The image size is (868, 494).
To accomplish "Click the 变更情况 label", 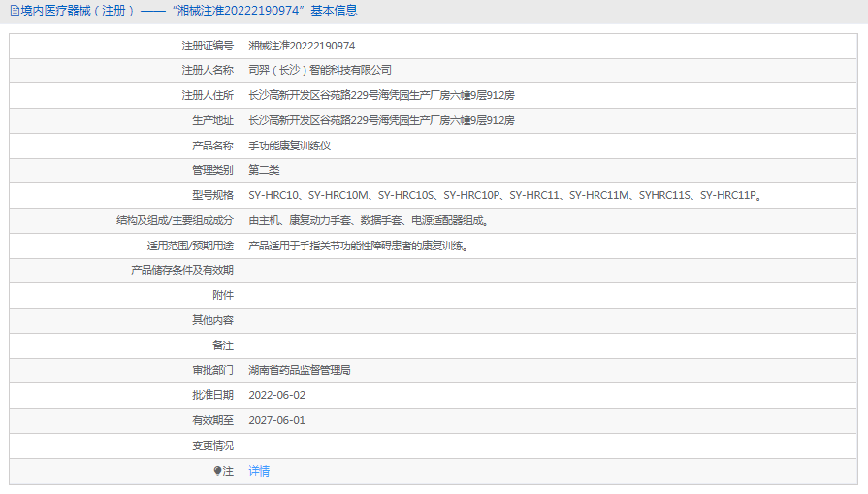I will (212, 445).
